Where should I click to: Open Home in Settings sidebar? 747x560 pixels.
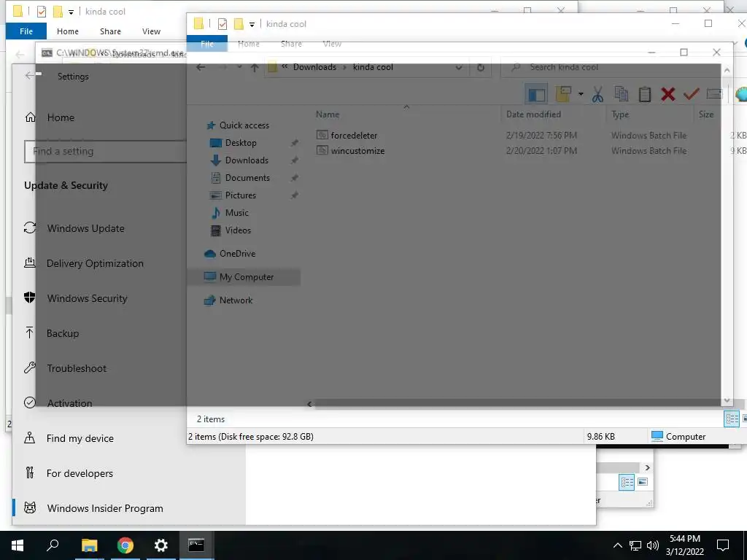(61, 117)
